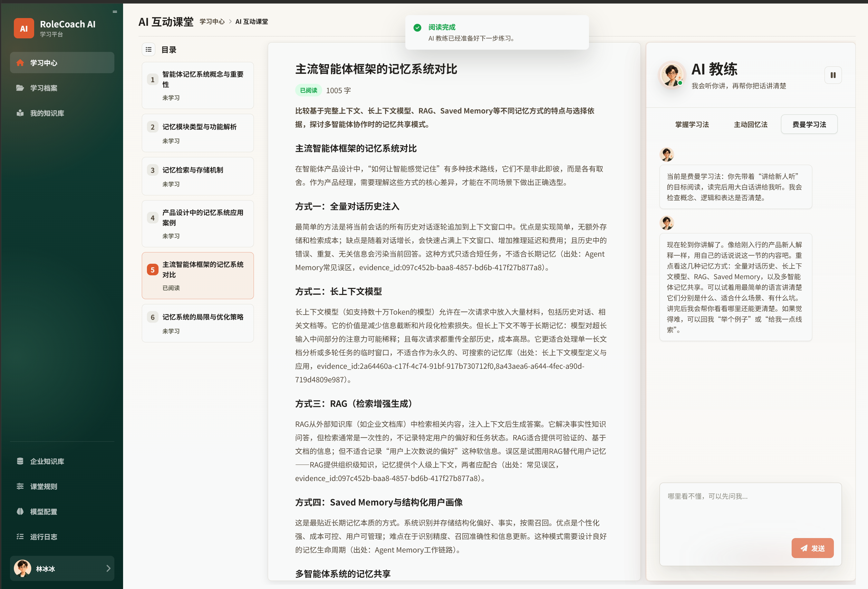This screenshot has height=589, width=868.
Task: Click the 林冰冰 user avatar
Action: point(23,568)
